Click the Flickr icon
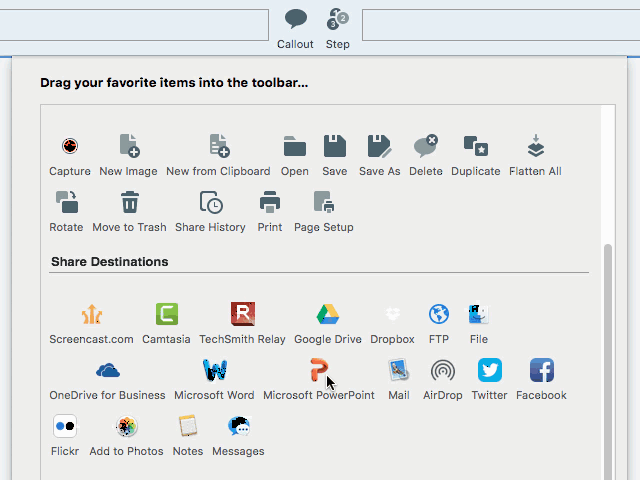640x480 pixels. click(x=65, y=426)
